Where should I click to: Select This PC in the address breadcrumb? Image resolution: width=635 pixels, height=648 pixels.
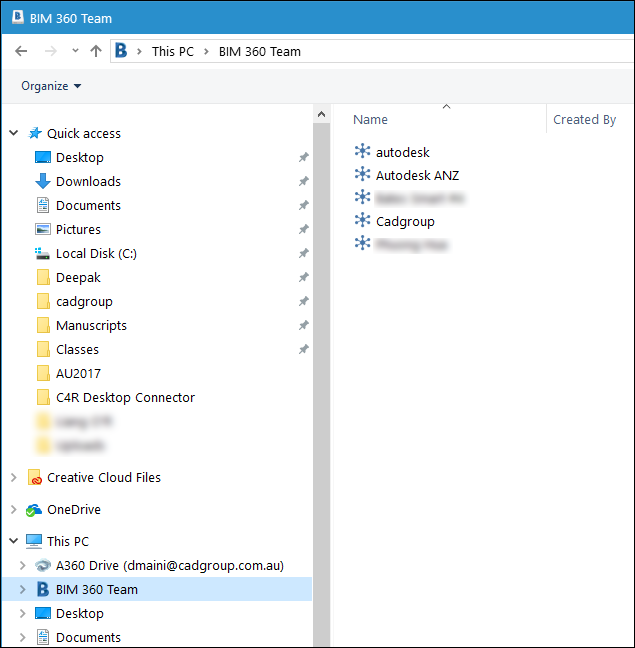click(173, 52)
